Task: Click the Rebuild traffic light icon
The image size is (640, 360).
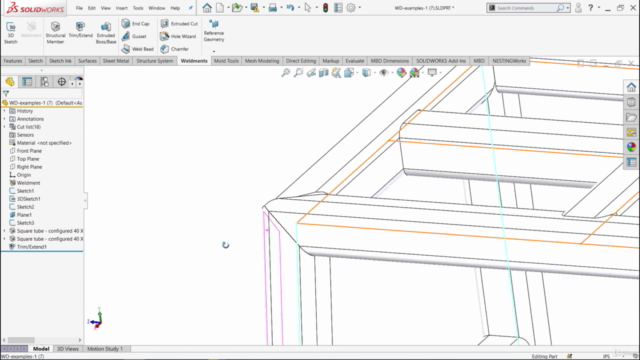Action: pyautogui.click(x=325, y=8)
